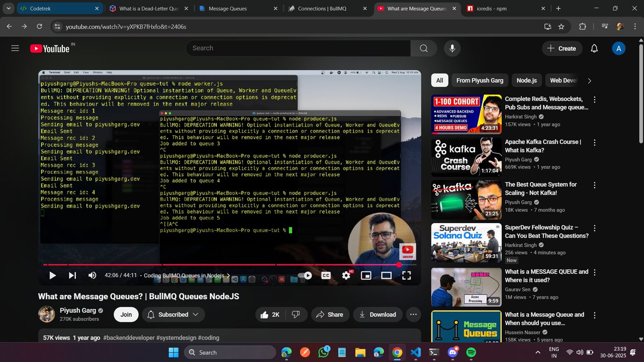The image size is (644, 362).
Task: Share the video
Action: 330,314
